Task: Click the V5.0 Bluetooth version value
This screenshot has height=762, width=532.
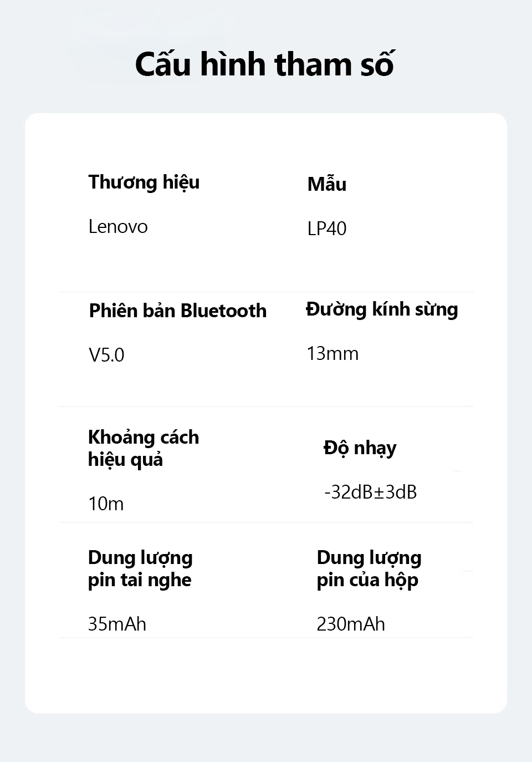Action: pos(106,355)
